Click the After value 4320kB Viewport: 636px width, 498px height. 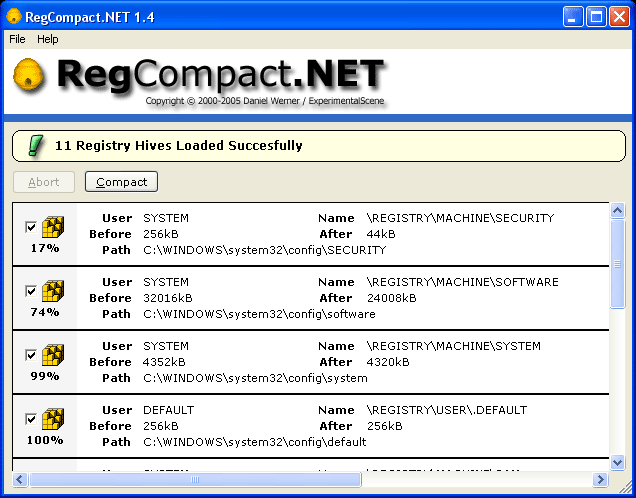click(388, 362)
